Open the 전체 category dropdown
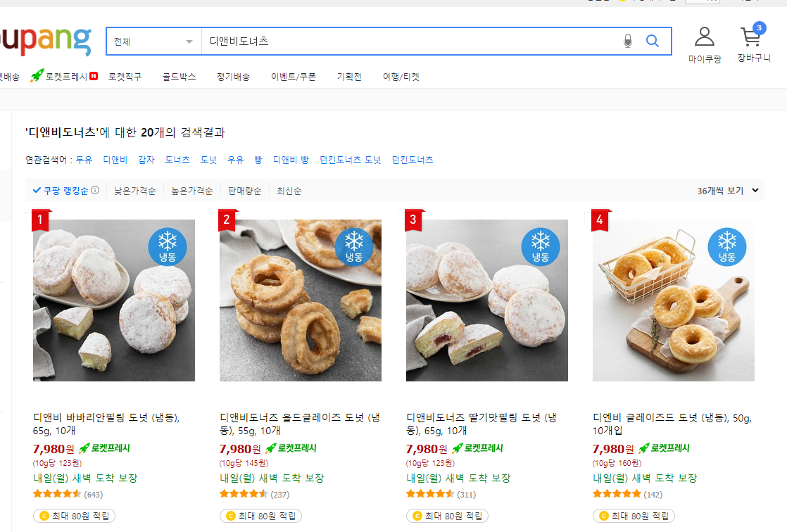787x532 pixels. tap(153, 41)
